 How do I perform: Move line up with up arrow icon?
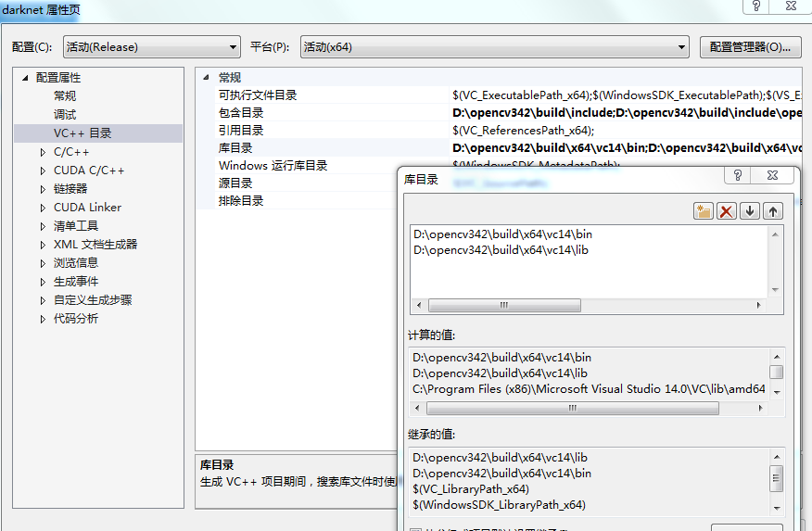coord(773,211)
